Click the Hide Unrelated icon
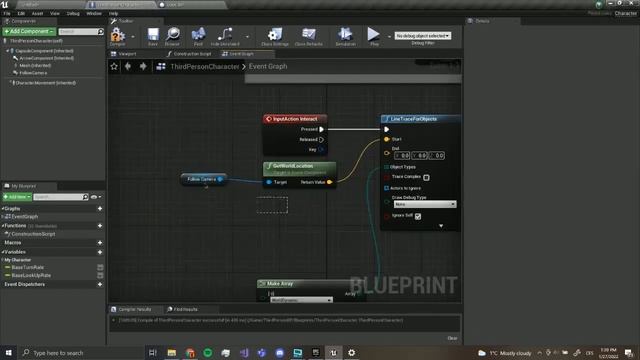This screenshot has width=640, height=360. tap(225, 34)
